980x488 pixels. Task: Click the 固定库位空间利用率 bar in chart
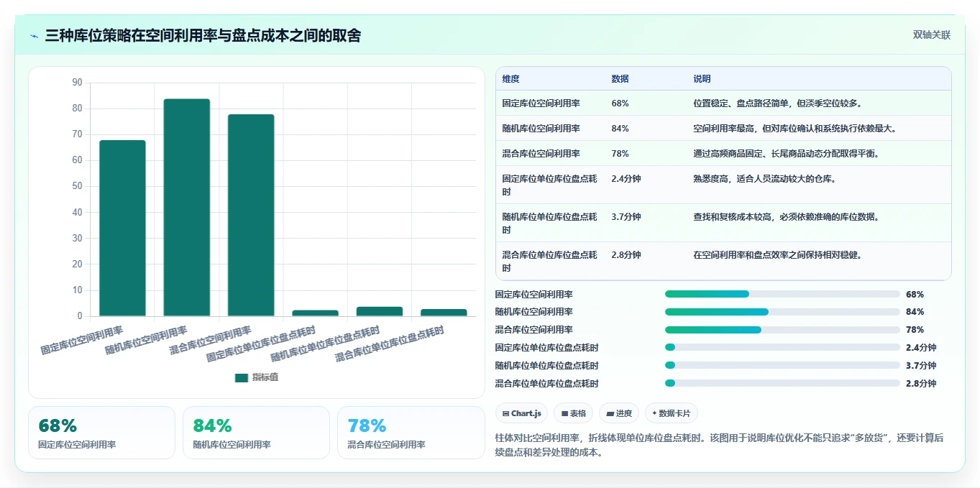pyautogui.click(x=122, y=228)
